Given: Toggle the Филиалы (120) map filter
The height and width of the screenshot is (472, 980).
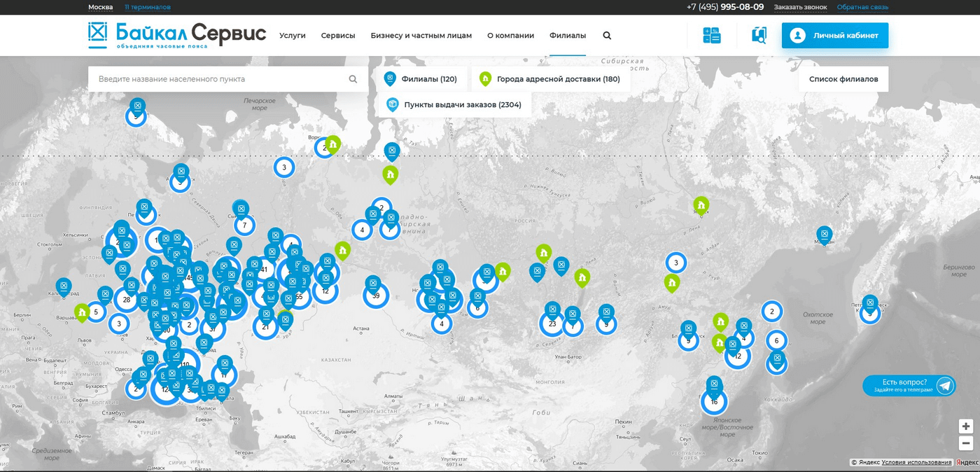Looking at the screenshot, I should coord(421,79).
